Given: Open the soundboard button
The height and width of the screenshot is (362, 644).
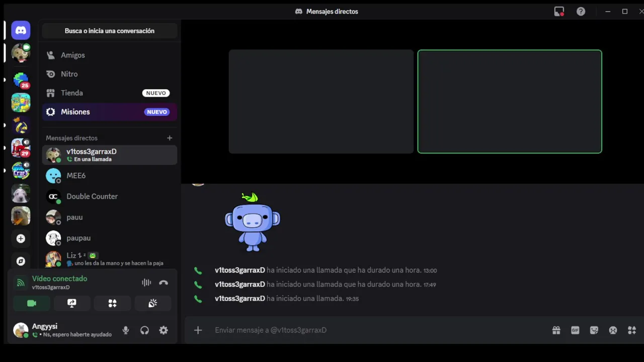Looking at the screenshot, I should pos(152,303).
